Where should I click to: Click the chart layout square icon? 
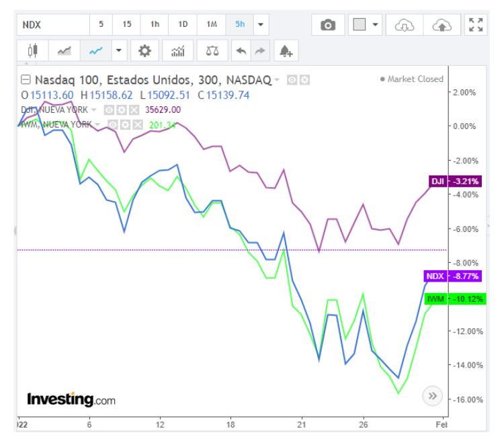pos(360,24)
